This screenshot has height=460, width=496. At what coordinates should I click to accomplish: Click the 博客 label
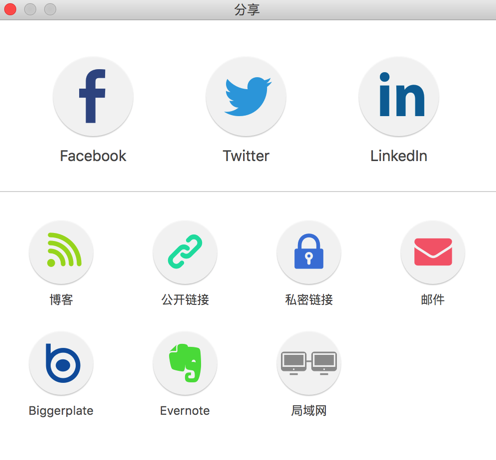(x=61, y=300)
